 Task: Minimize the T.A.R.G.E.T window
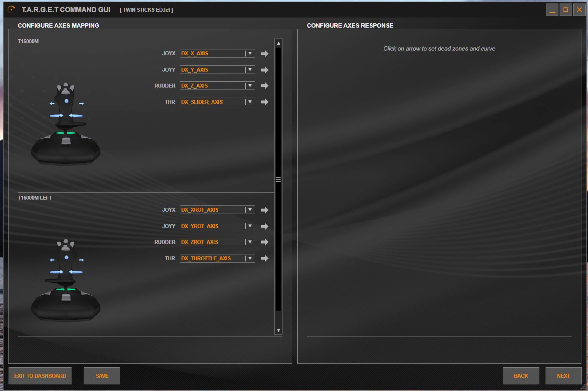tap(552, 10)
